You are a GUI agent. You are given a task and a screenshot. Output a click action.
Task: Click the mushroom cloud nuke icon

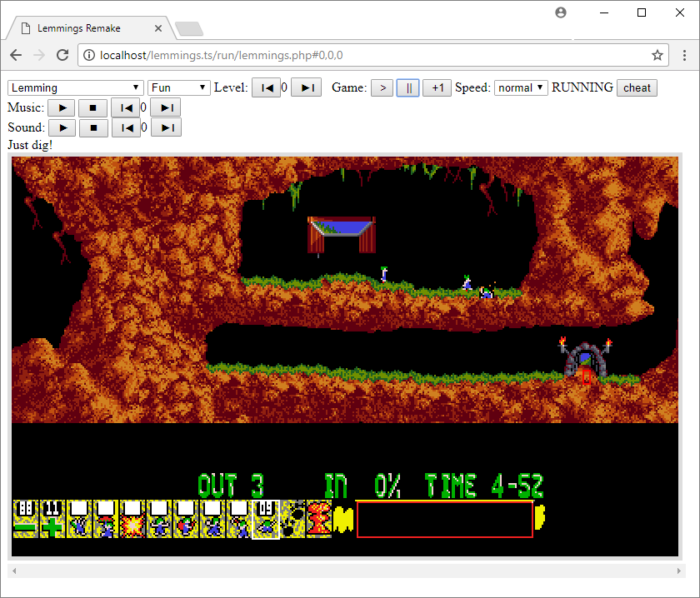318,519
